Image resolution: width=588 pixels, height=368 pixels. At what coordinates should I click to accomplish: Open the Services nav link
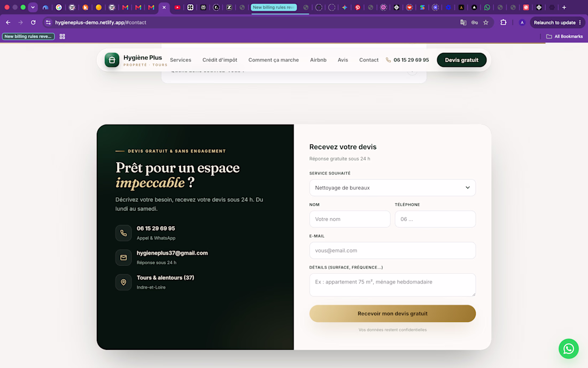pyautogui.click(x=180, y=60)
